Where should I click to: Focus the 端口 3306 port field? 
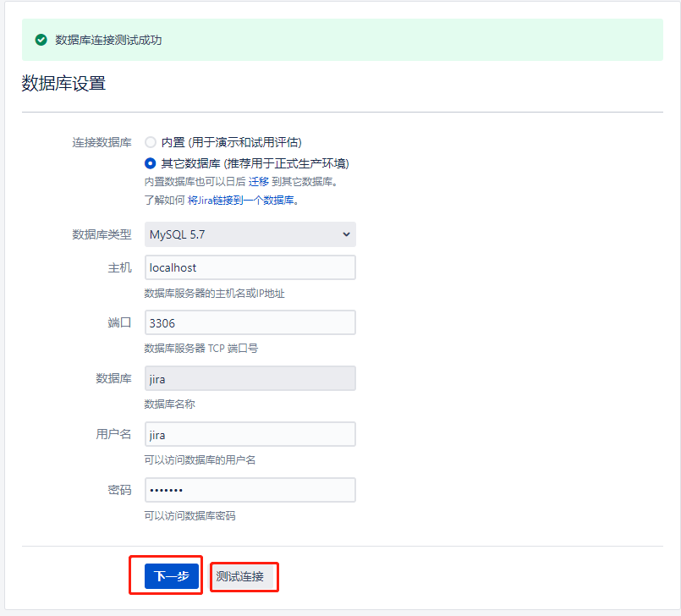(250, 322)
